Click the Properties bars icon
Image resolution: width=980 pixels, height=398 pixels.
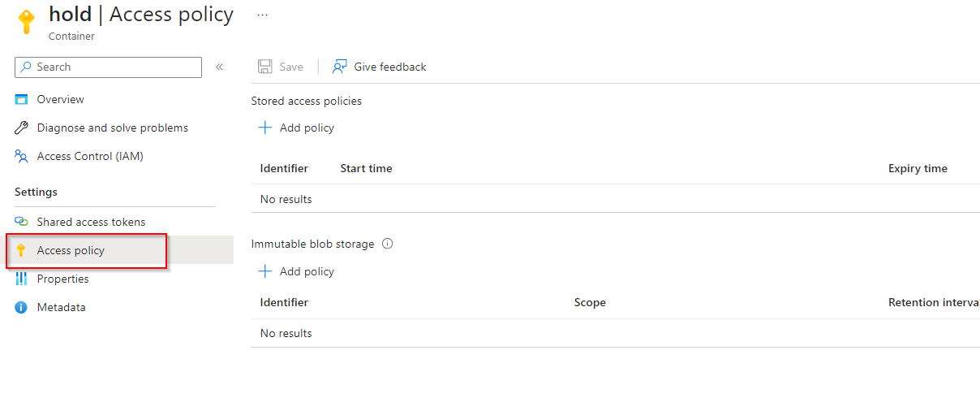coord(22,279)
